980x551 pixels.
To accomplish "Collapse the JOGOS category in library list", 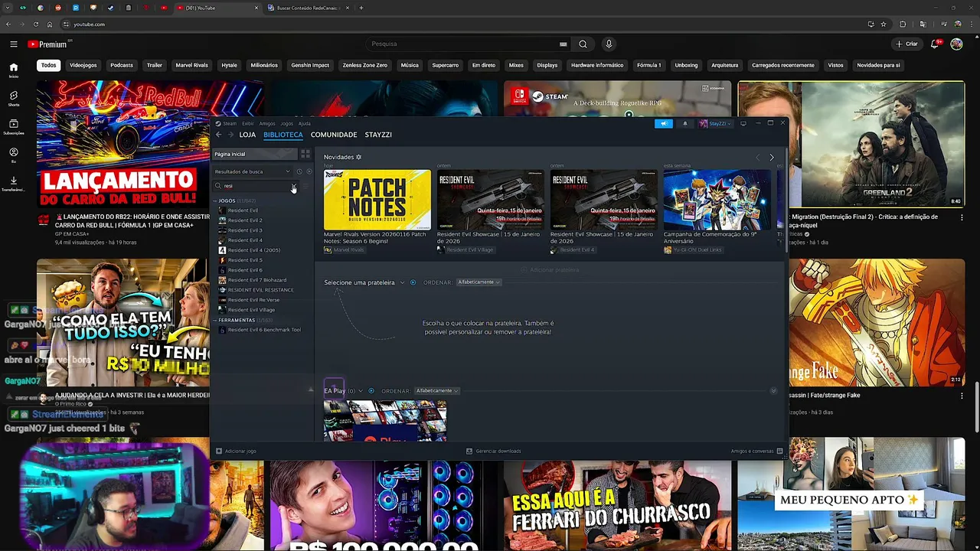I will [x=214, y=201].
